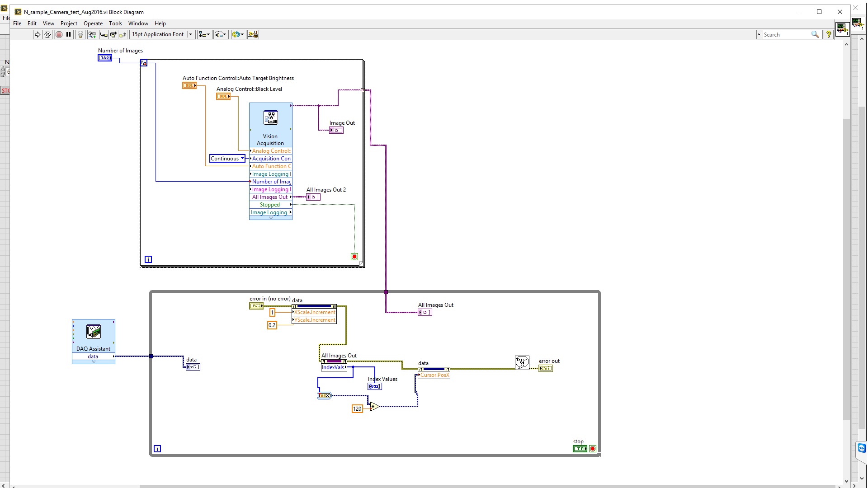Open the Tools menu
868x488 pixels.
point(115,23)
